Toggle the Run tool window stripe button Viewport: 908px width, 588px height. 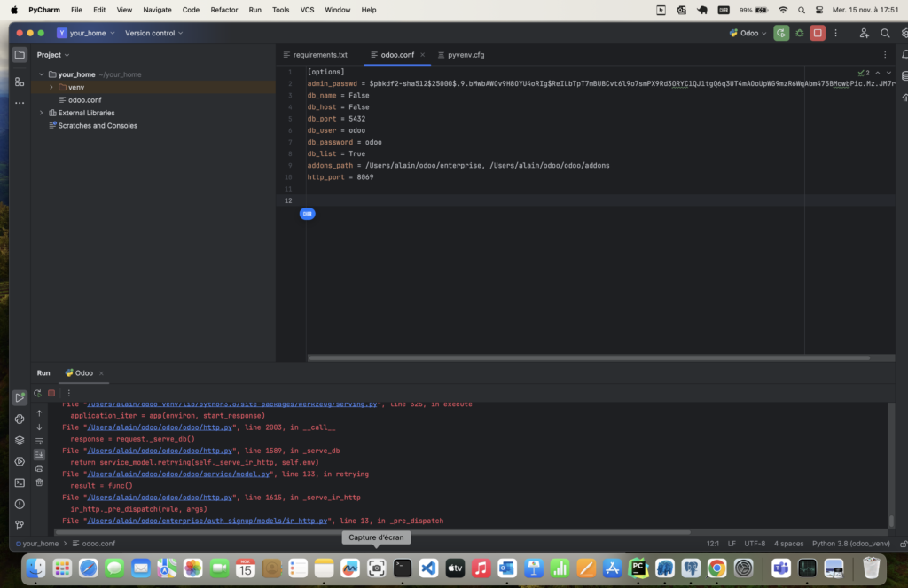point(20,397)
